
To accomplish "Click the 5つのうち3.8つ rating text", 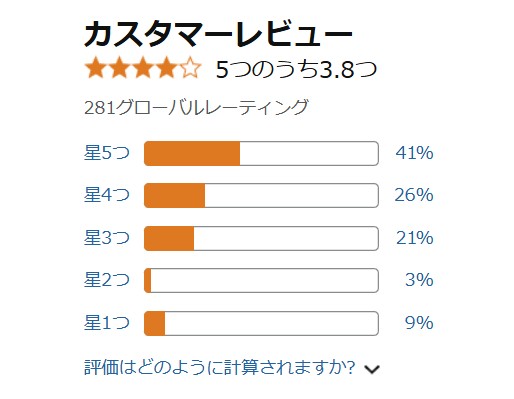I will pos(296,69).
